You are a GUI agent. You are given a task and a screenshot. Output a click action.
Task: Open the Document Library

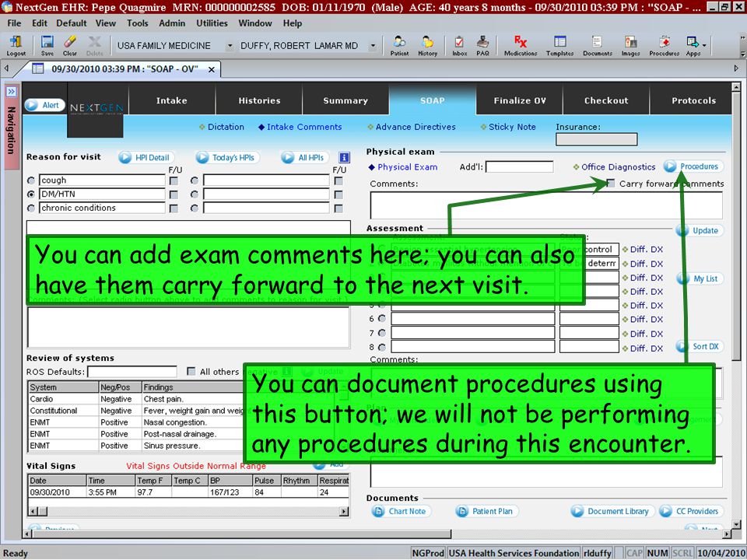pos(612,511)
